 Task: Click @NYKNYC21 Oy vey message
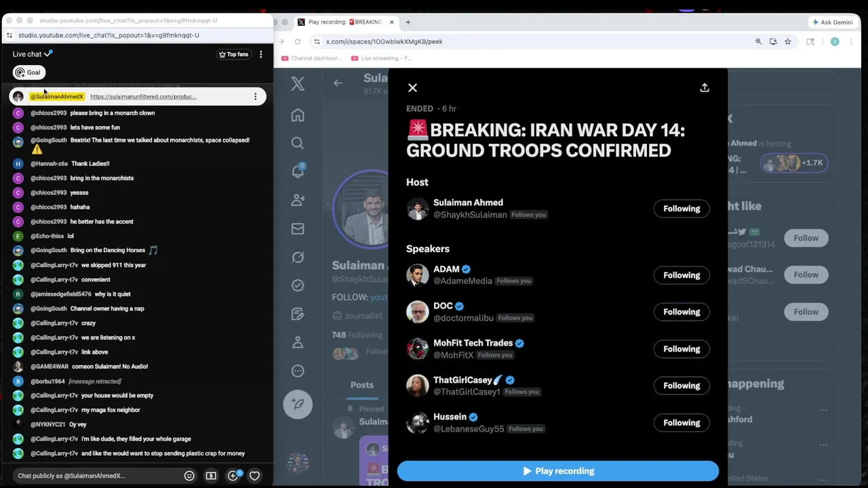[x=78, y=424]
